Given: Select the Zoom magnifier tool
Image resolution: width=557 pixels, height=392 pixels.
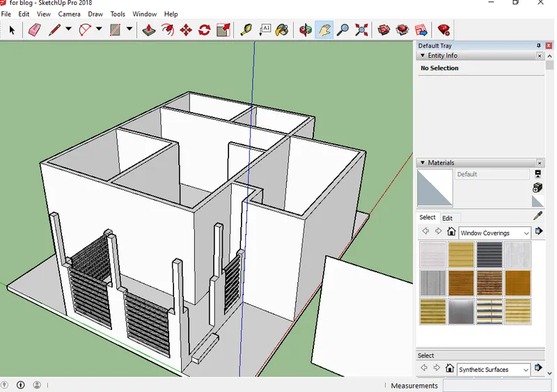Looking at the screenshot, I should pyautogui.click(x=343, y=30).
